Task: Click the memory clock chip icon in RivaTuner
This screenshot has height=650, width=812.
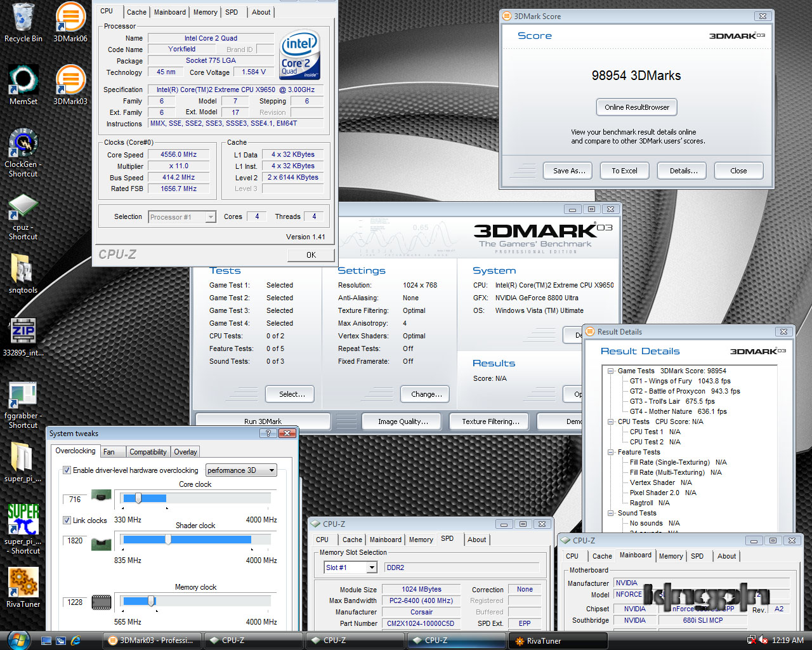Action: (101, 602)
